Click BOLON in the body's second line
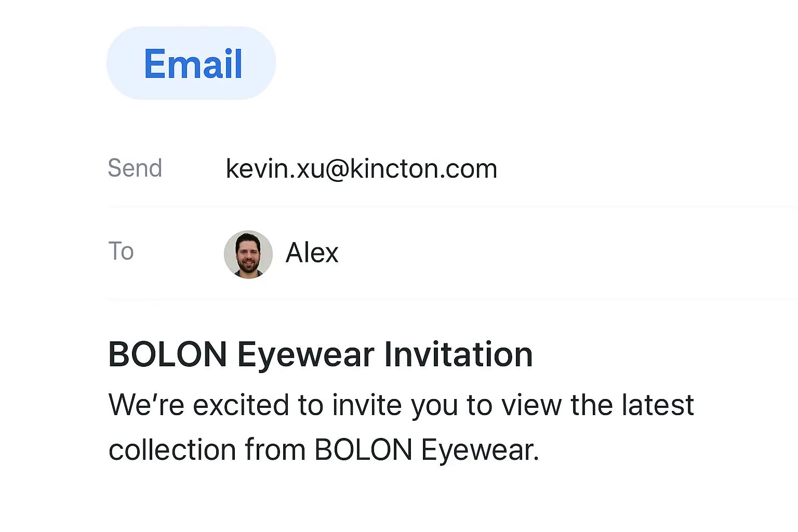 363,450
